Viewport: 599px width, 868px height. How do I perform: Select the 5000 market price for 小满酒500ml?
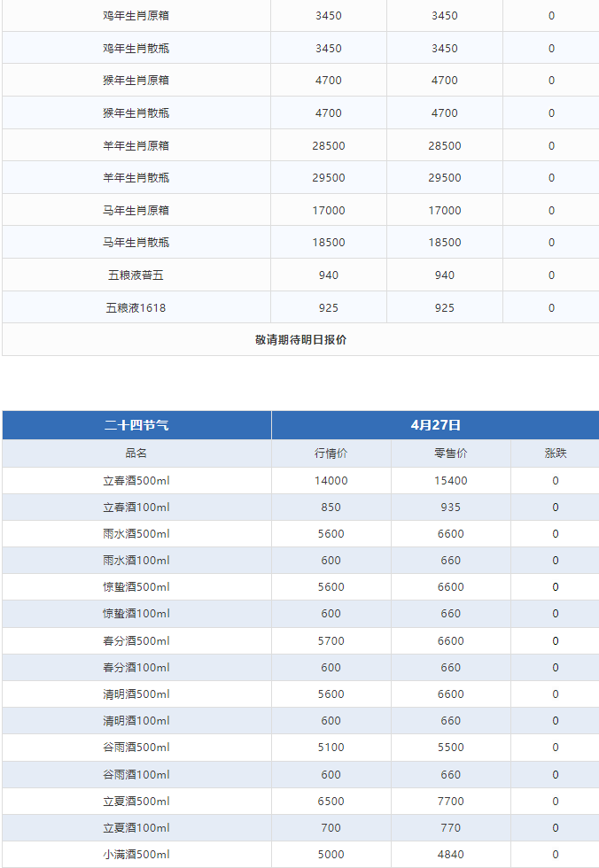331,855
